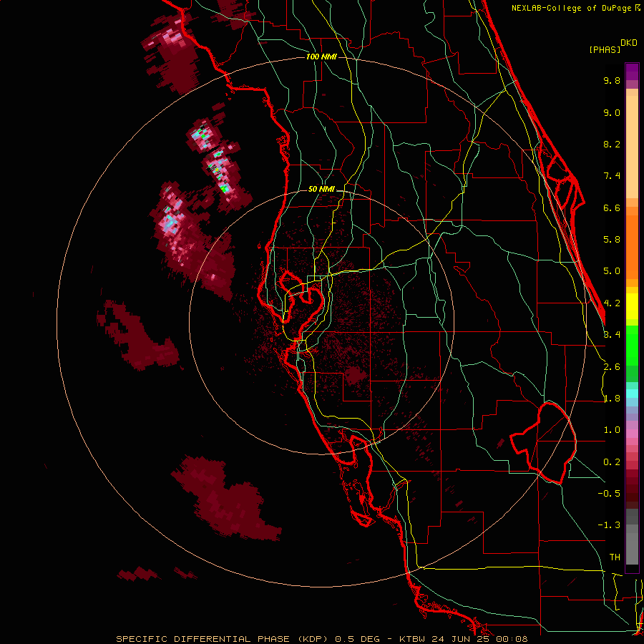
Task: Pick the bright green color bar segment
Action: point(632,345)
